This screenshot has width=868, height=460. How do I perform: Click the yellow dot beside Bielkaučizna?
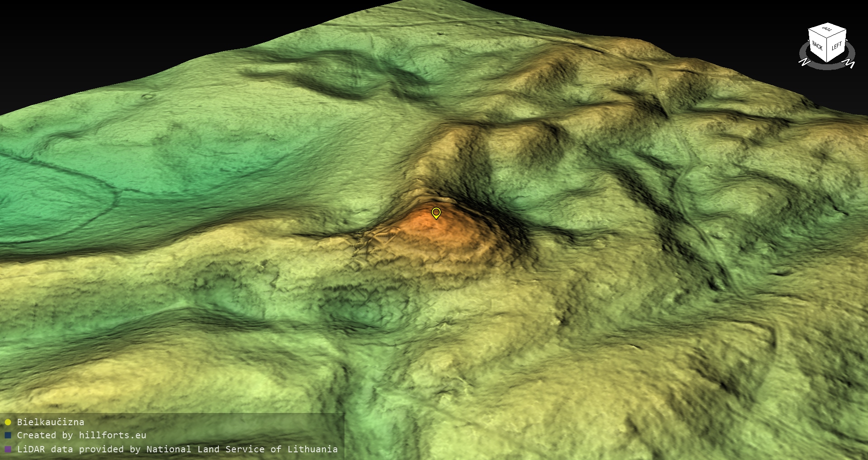point(8,422)
